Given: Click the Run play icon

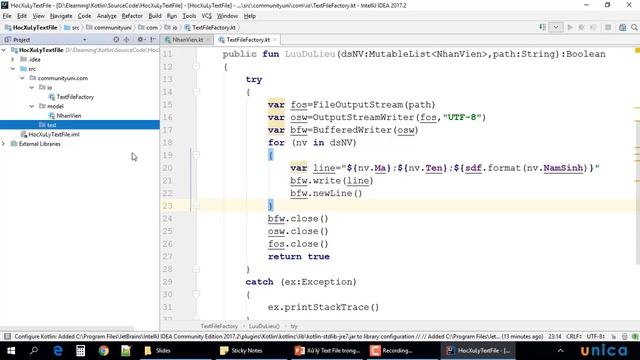Looking at the screenshot, I should point(570,27).
